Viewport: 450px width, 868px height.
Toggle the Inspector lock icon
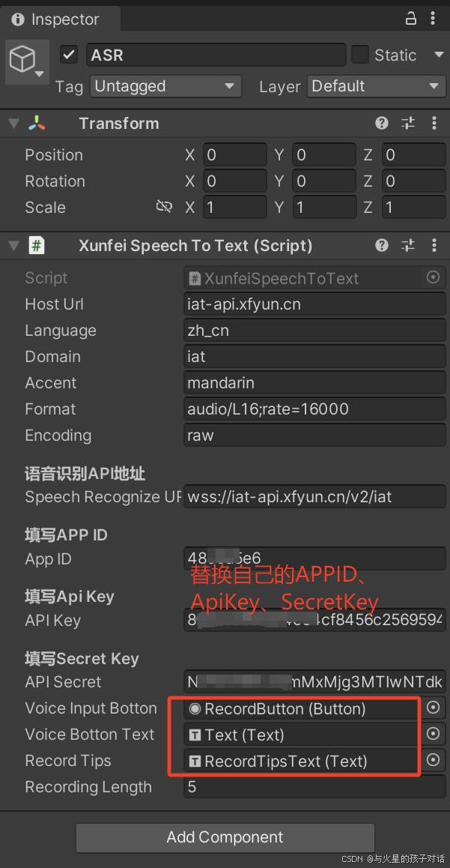coord(411,19)
